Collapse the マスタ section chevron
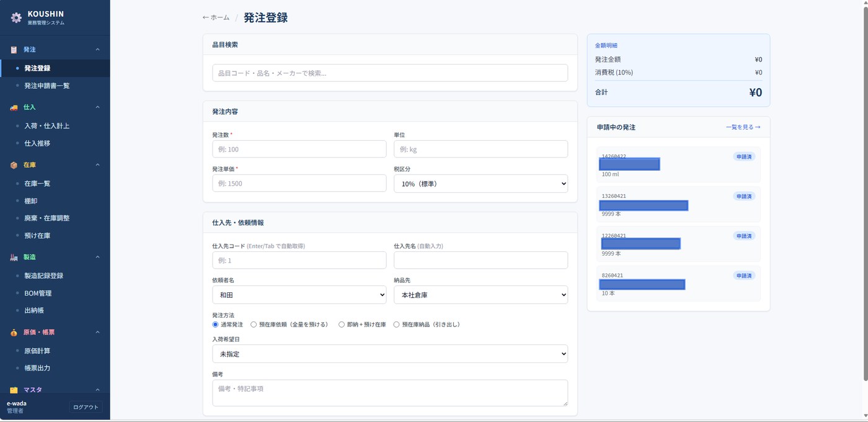 click(x=97, y=390)
